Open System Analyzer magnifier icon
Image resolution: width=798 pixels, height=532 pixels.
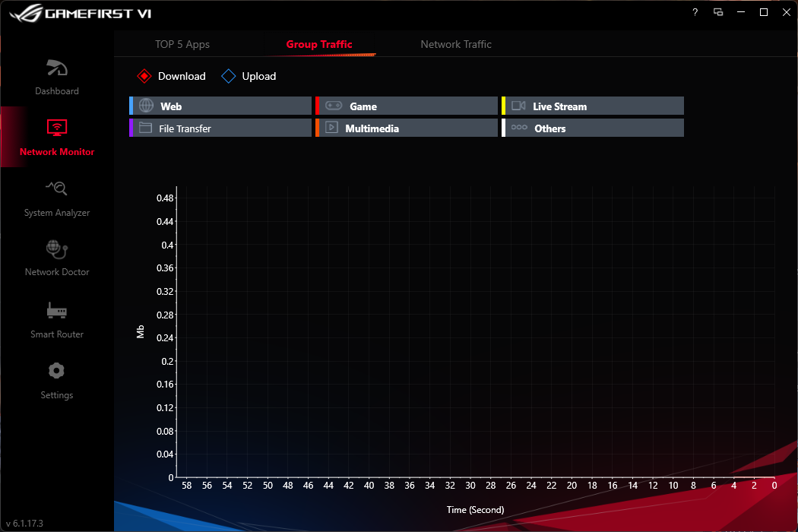[x=56, y=188]
